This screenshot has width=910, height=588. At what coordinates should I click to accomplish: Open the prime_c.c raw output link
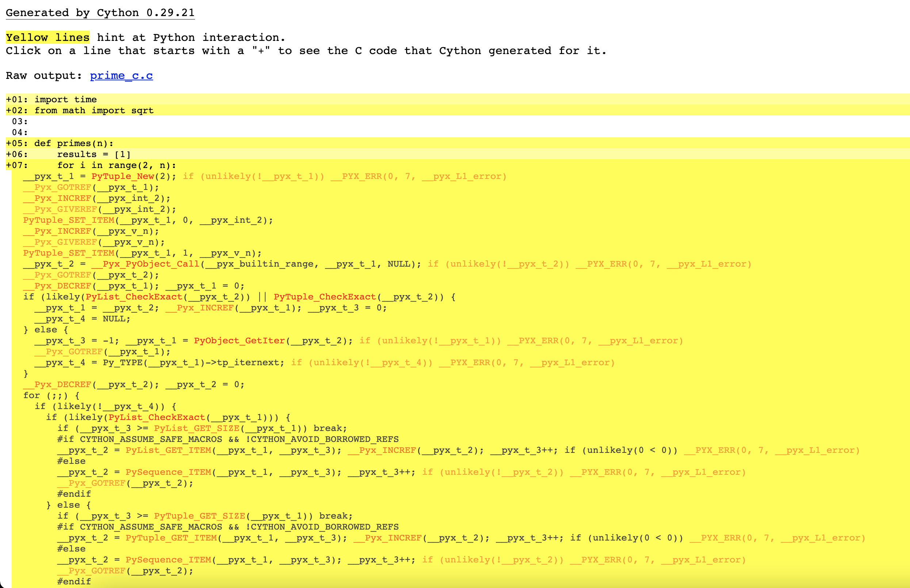(121, 76)
